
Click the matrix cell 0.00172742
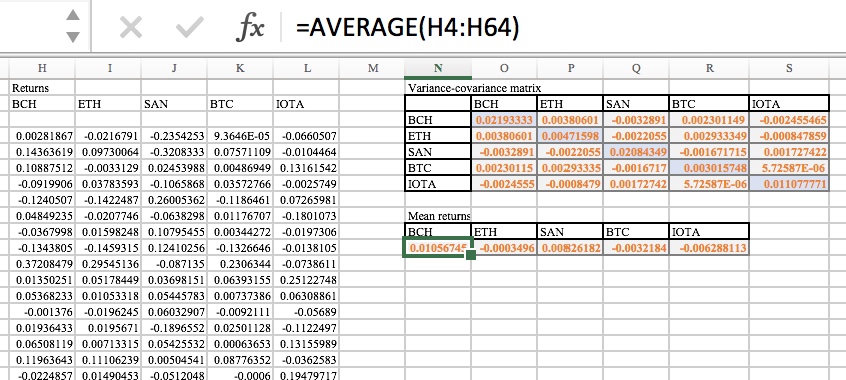pyautogui.click(x=636, y=184)
